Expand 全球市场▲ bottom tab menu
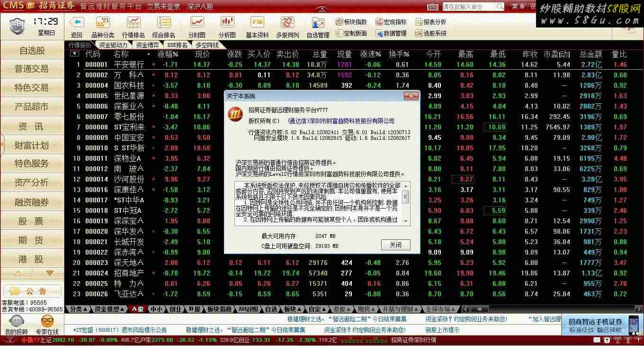The image size is (644, 346). 440,309
